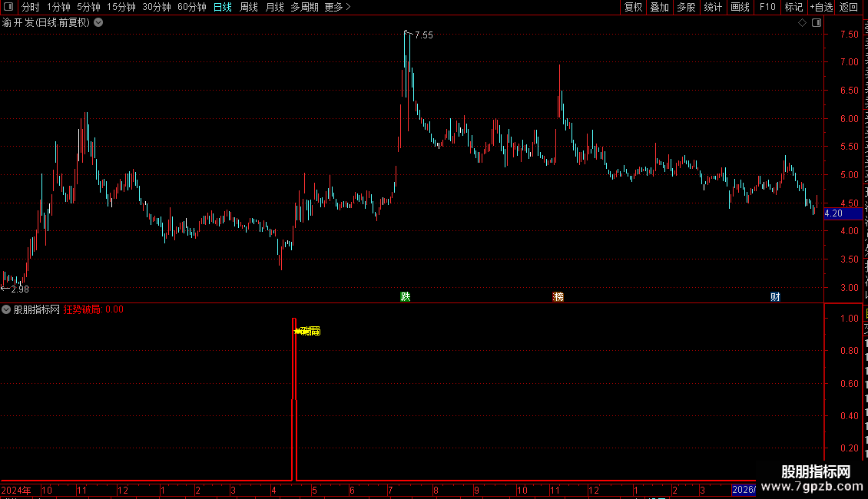Screen dimensions: 868x499
Task: Collapse the 股朋指标网 indicator panel arrow
Action: (6, 310)
